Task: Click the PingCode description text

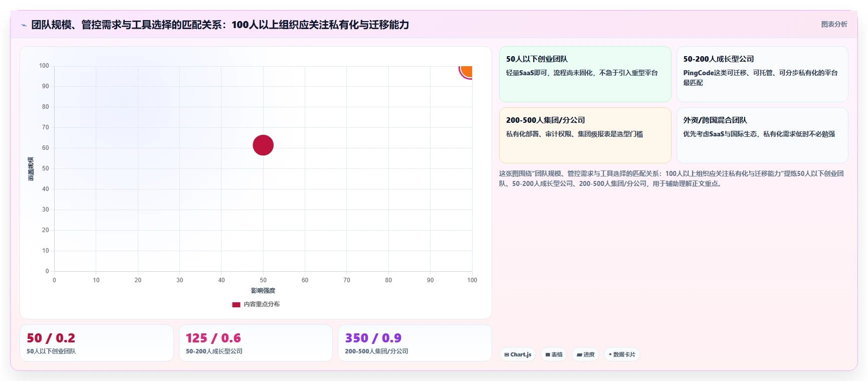Action: pos(760,78)
